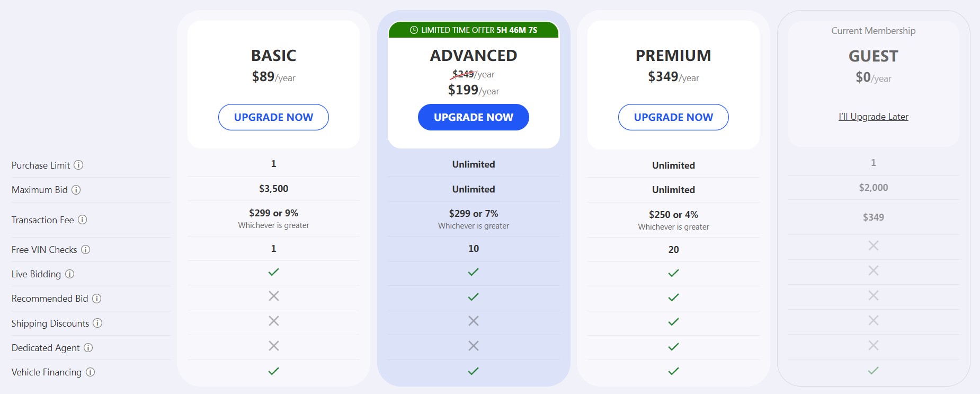Open the Transaction Fee info tooltip
The width and height of the screenshot is (980, 394).
click(84, 220)
